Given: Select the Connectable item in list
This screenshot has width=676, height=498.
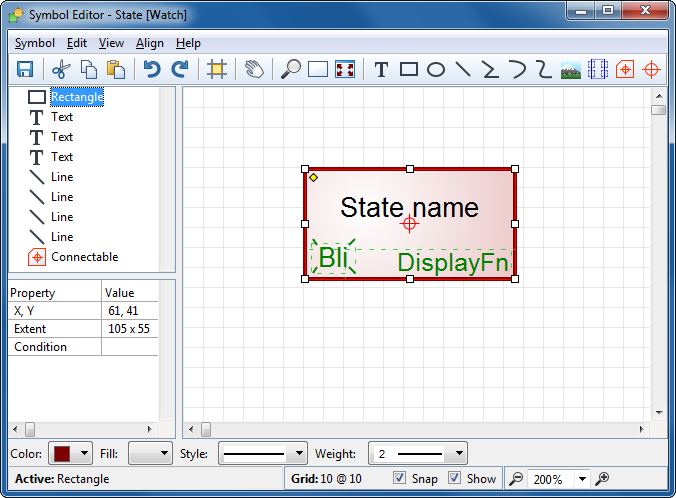Looking at the screenshot, I should tap(84, 257).
